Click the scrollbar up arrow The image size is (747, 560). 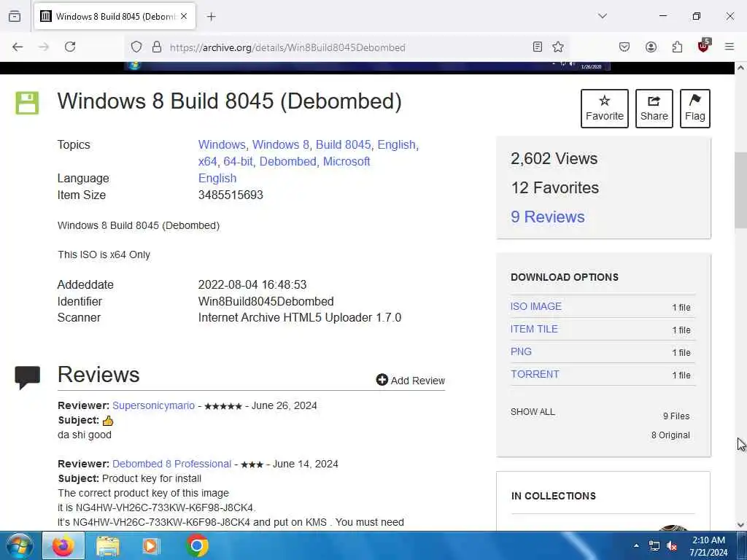tap(740, 68)
